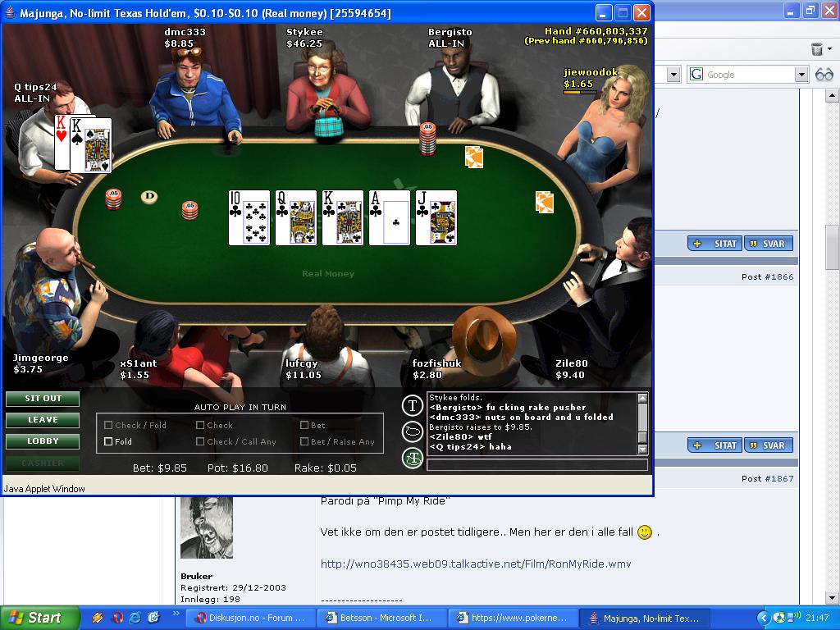Click the Queen of clubs board card
The image size is (840, 630).
click(295, 217)
